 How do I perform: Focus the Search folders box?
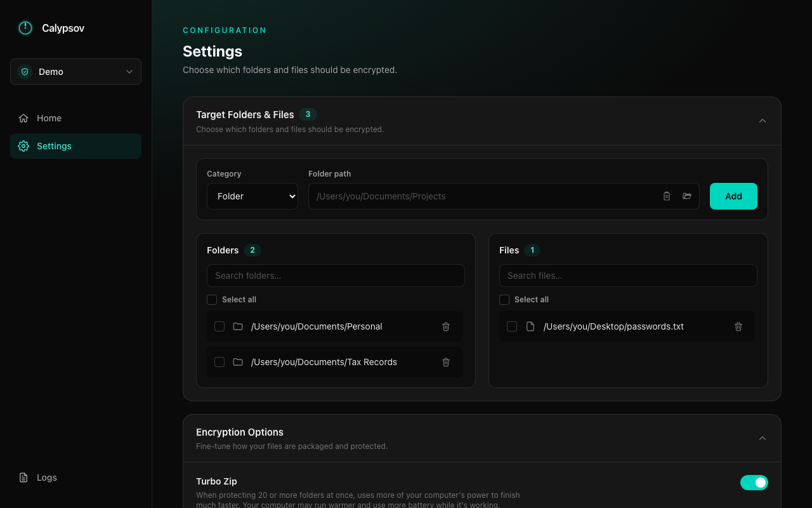(336, 276)
